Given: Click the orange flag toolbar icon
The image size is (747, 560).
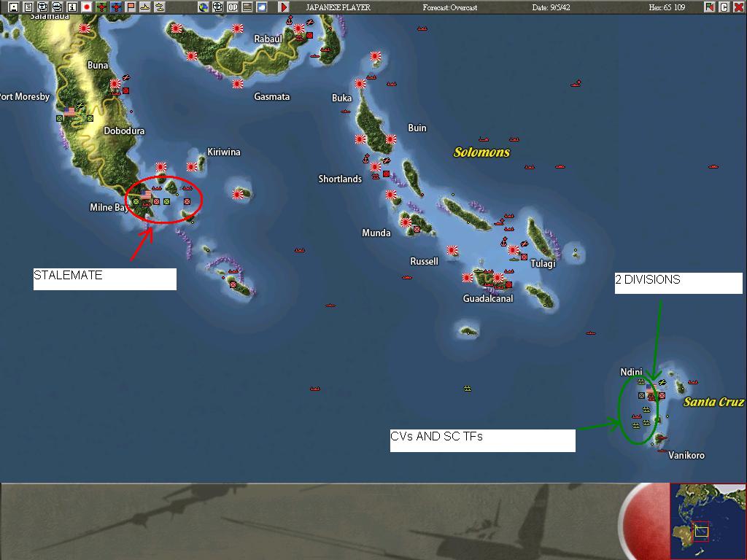Looking at the screenshot, I should [x=131, y=7].
